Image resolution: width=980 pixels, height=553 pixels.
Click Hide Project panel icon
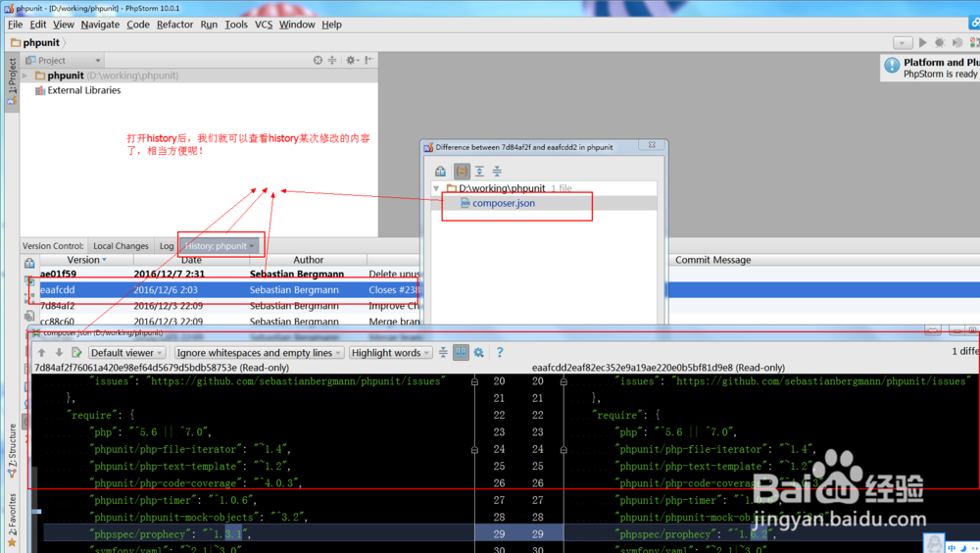[x=369, y=60]
